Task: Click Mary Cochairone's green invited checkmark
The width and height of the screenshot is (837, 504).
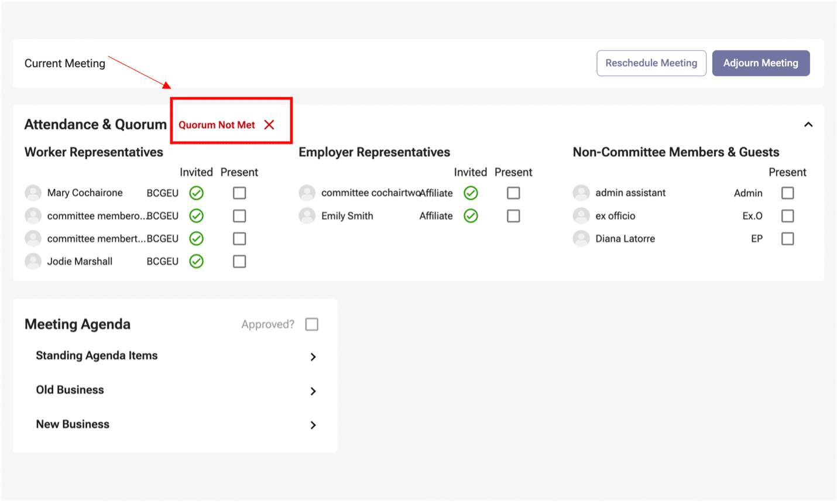Action: tap(197, 193)
